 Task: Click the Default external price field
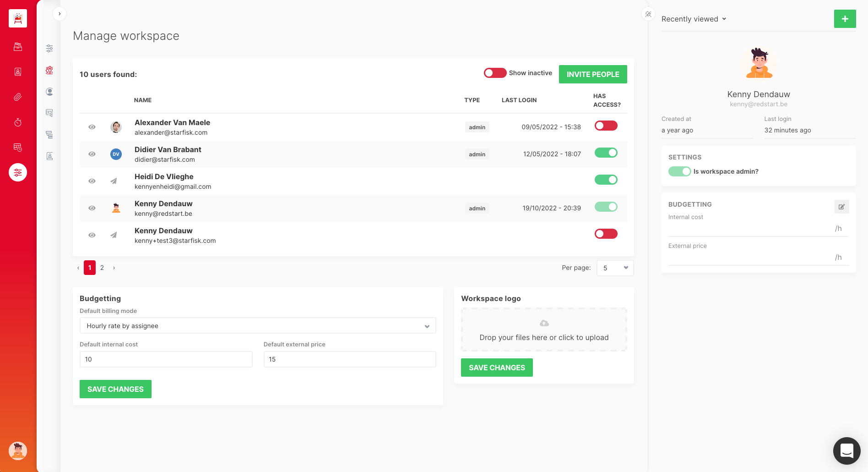click(x=349, y=359)
